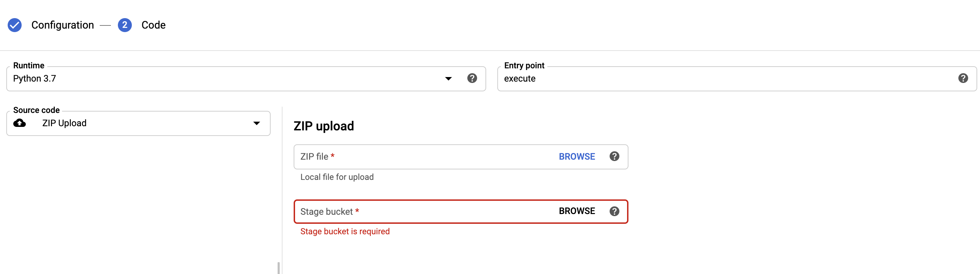980x274 pixels.
Task: Focus the Entry point field containing execute
Action: click(737, 79)
